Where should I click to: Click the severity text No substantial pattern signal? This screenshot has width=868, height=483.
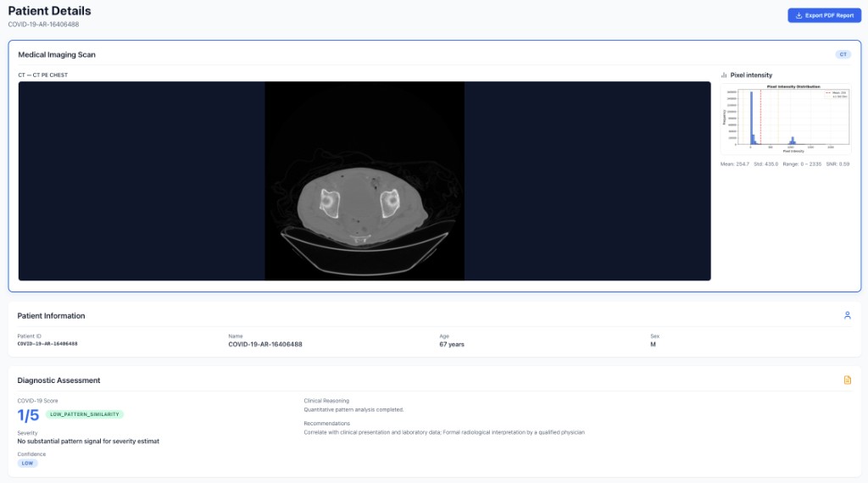(88, 441)
